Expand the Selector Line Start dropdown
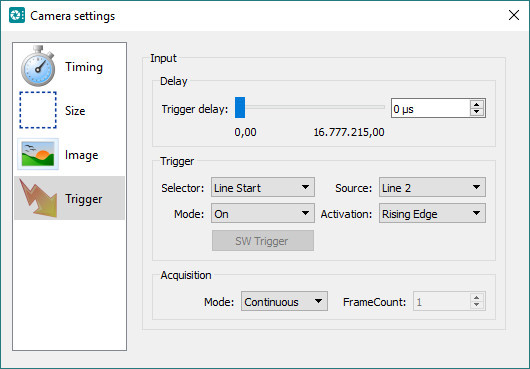The height and width of the screenshot is (369, 530). pyautogui.click(x=263, y=188)
